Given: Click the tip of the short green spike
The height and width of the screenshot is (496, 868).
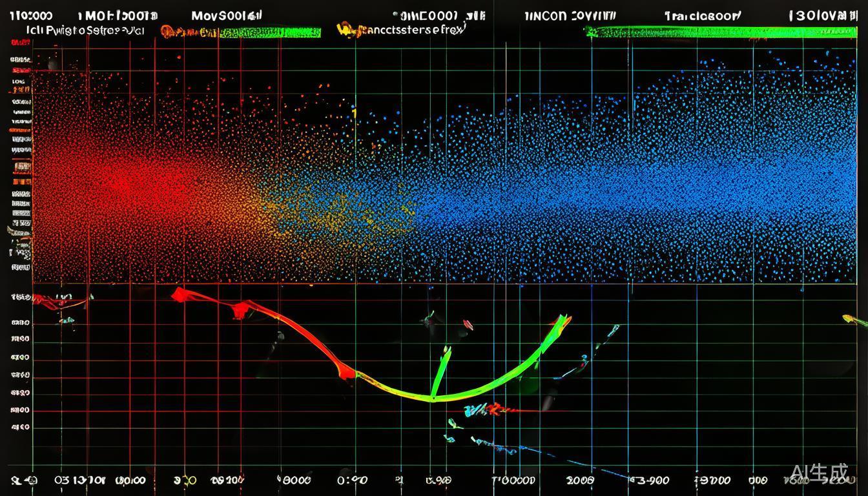Looking at the screenshot, I should point(446,352).
